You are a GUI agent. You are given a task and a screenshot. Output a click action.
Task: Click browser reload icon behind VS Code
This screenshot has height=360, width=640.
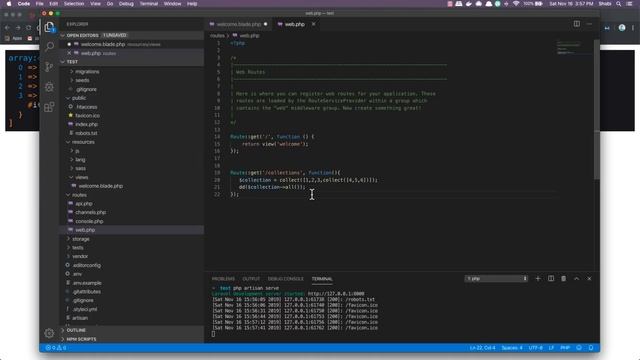click(x=28, y=28)
